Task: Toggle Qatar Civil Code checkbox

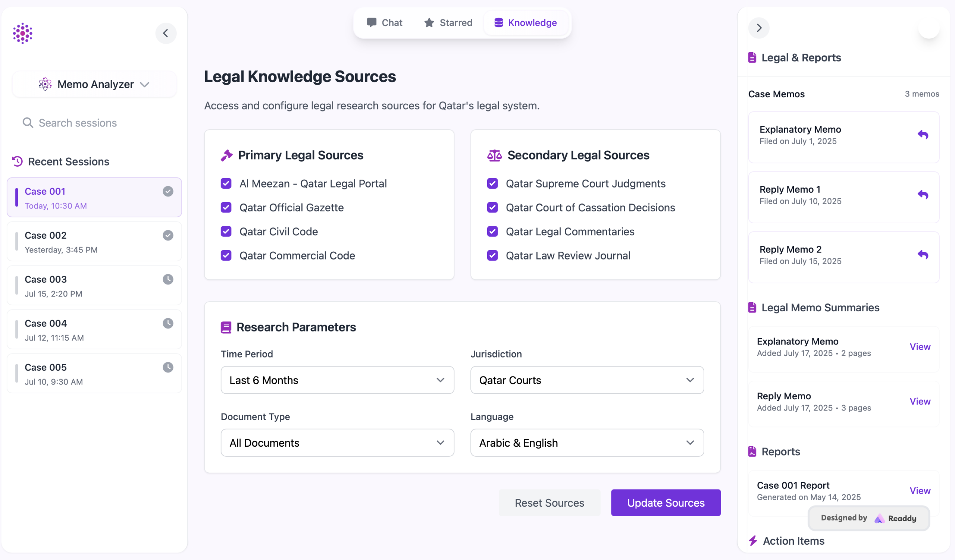Action: click(226, 232)
